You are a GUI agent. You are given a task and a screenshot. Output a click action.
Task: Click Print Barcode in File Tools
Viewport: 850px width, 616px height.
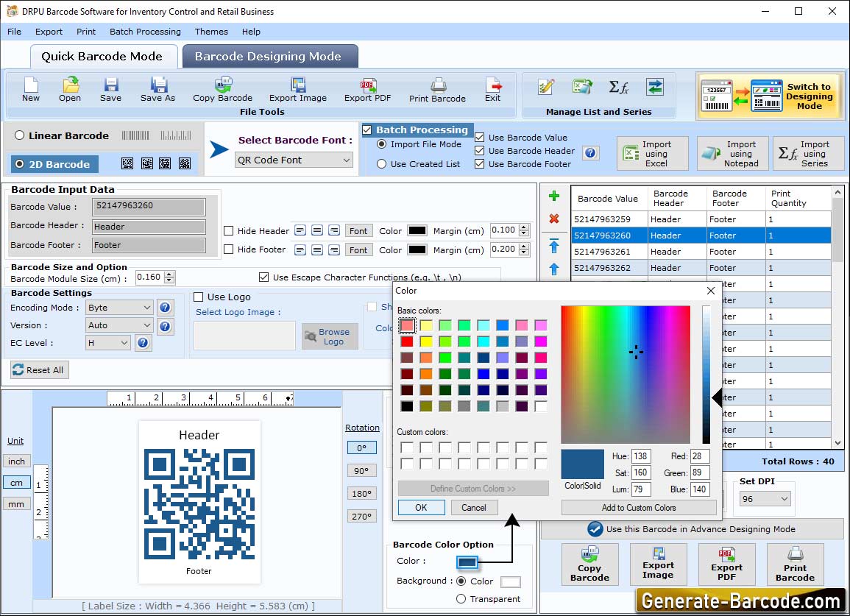[437, 90]
